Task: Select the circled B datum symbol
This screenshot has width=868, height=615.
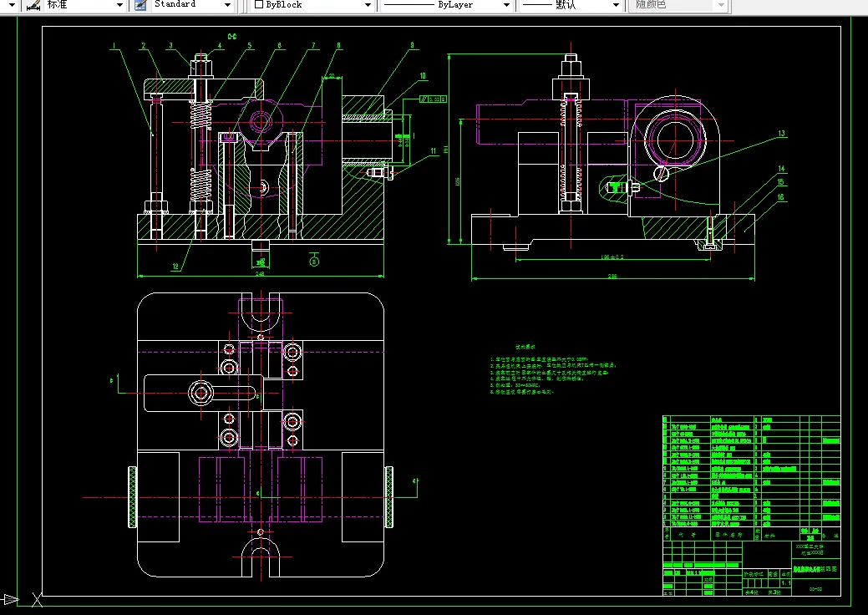Action: pos(314,261)
